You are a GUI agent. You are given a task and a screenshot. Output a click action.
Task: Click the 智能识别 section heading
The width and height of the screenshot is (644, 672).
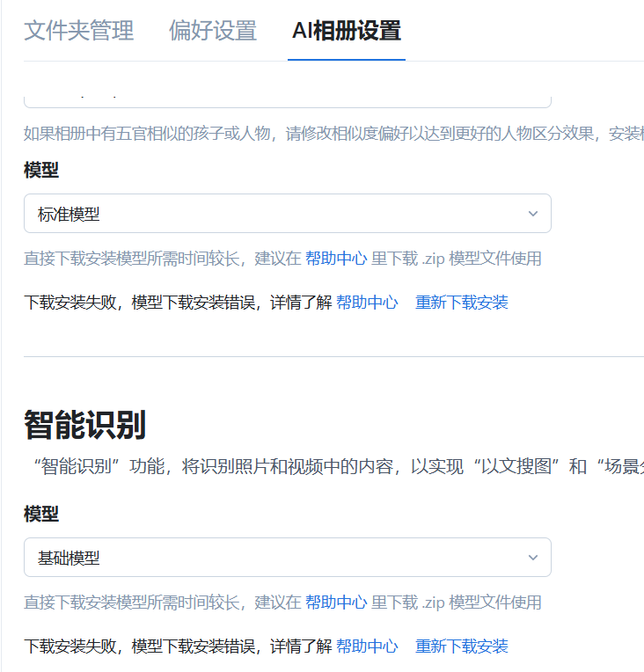tap(84, 425)
